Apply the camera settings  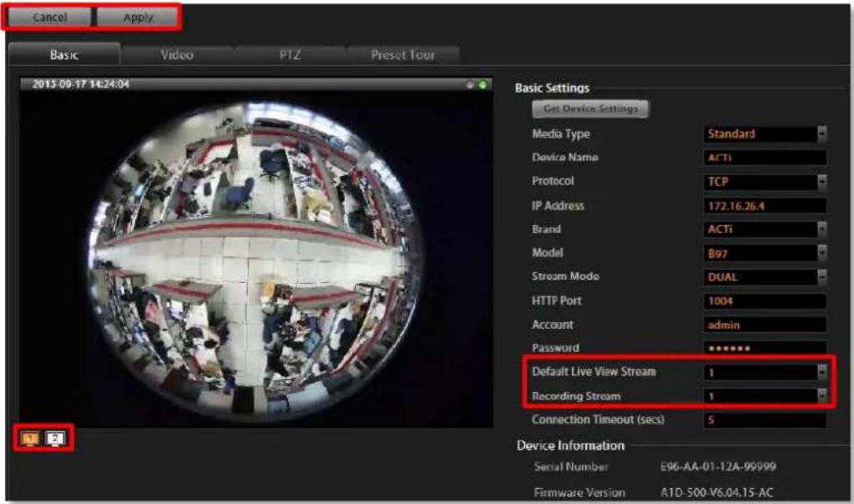click(x=138, y=18)
